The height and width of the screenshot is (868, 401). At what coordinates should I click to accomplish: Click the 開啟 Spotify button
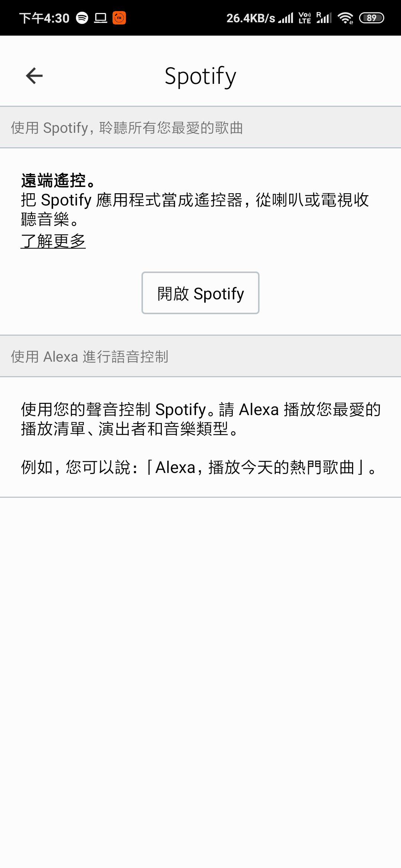[x=200, y=293]
